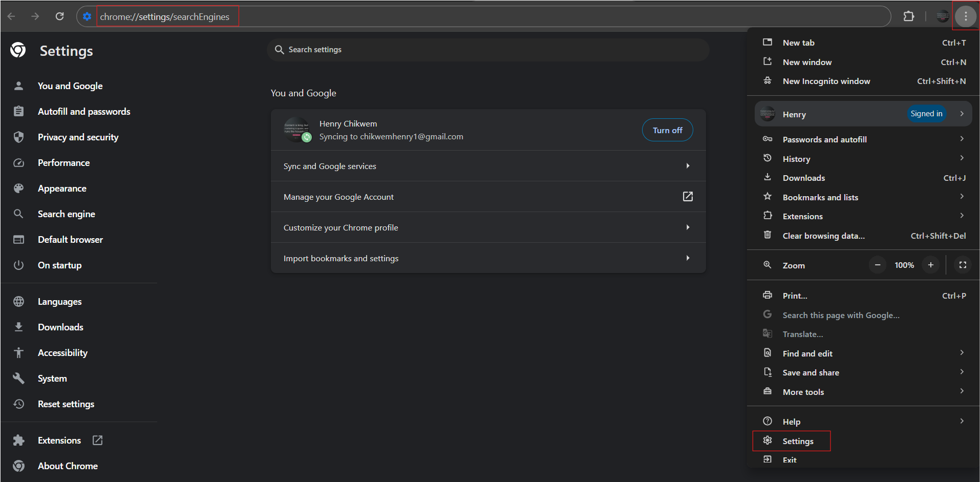The height and width of the screenshot is (482, 980).
Task: Select New tab from the Chrome menu
Action: coord(863,43)
